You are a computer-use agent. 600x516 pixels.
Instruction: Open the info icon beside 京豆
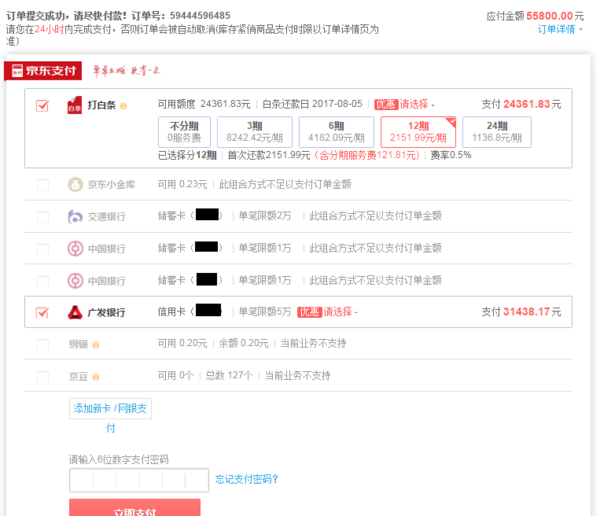coord(96,377)
